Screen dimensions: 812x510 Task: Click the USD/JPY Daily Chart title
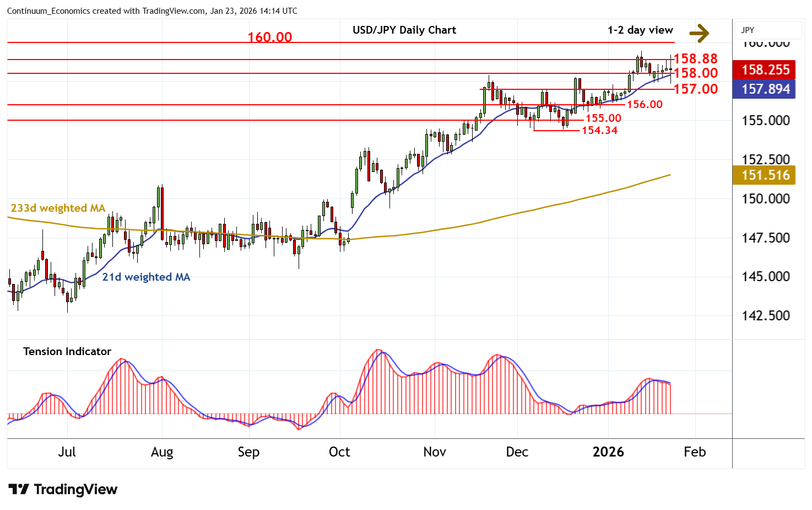coord(404,30)
